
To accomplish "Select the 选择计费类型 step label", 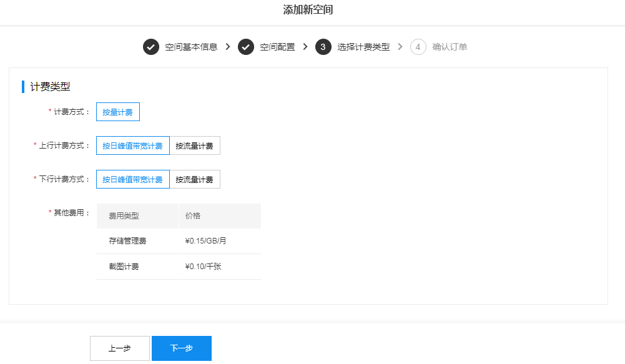I will coord(363,47).
